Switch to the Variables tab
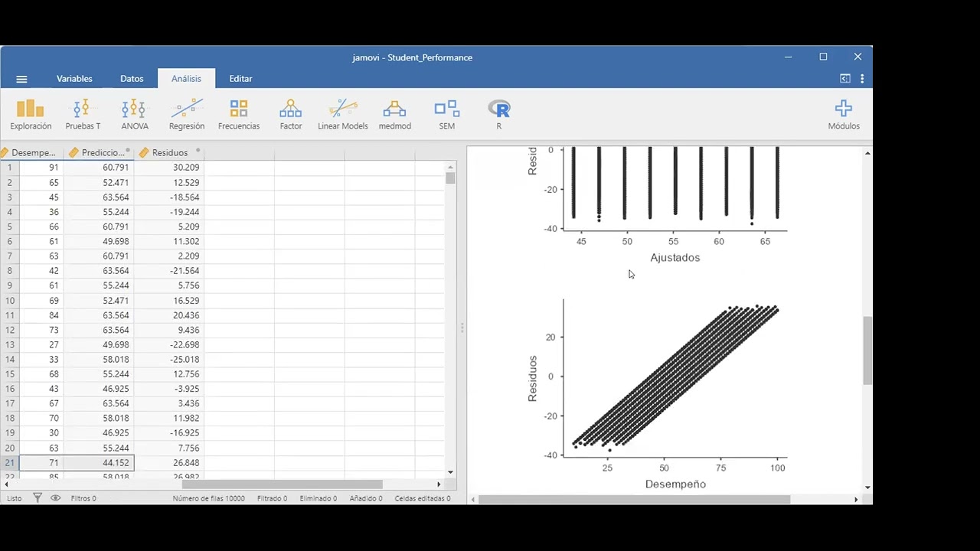 click(x=74, y=79)
